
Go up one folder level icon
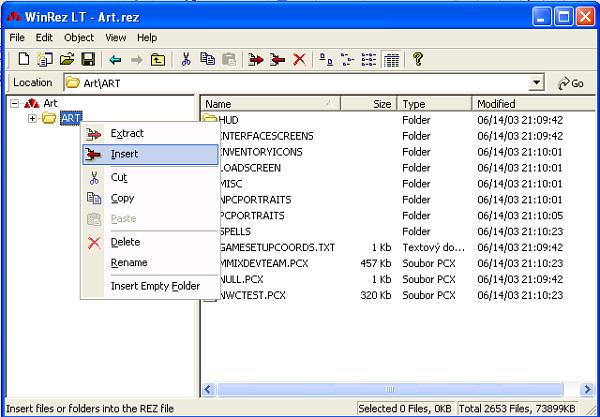158,60
